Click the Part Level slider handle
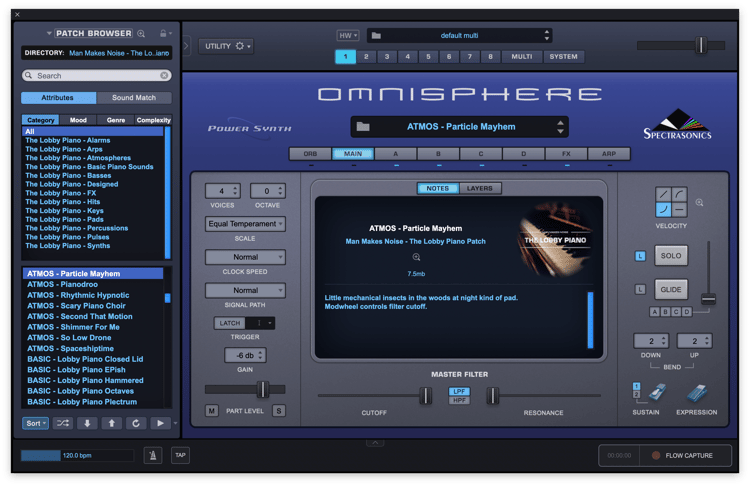Image resolution: width=750 pixels, height=486 pixels. [x=263, y=389]
